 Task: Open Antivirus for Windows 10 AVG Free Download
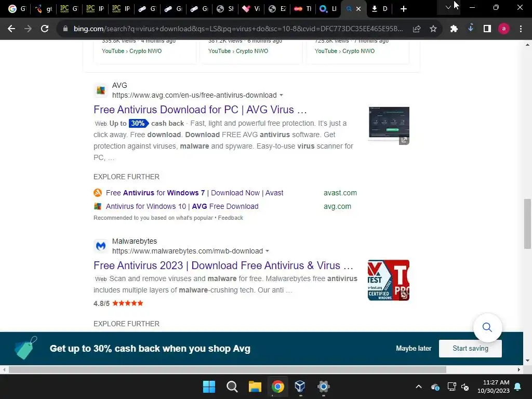pos(182,206)
